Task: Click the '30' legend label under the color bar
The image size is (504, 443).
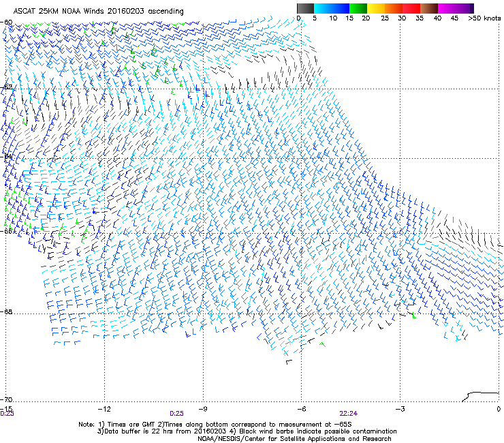Action: coord(402,18)
